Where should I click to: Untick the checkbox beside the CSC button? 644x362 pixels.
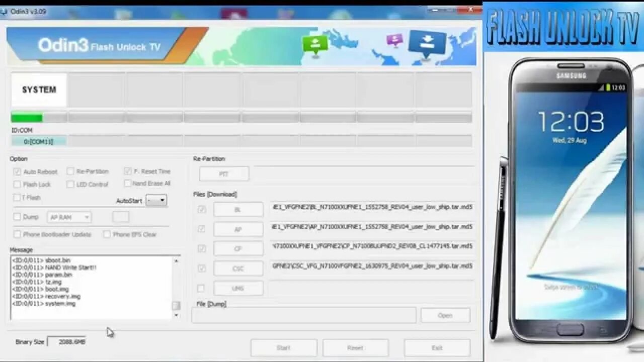click(202, 268)
